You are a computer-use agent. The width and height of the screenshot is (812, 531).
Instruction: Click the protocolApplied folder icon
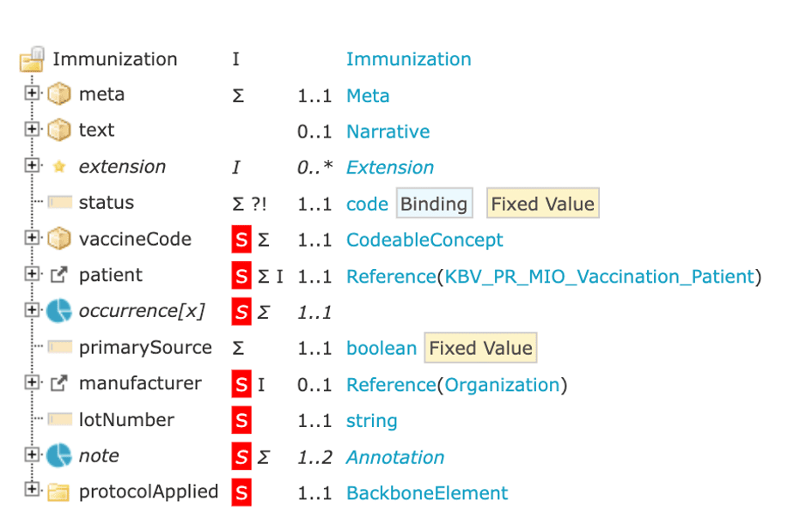58,492
